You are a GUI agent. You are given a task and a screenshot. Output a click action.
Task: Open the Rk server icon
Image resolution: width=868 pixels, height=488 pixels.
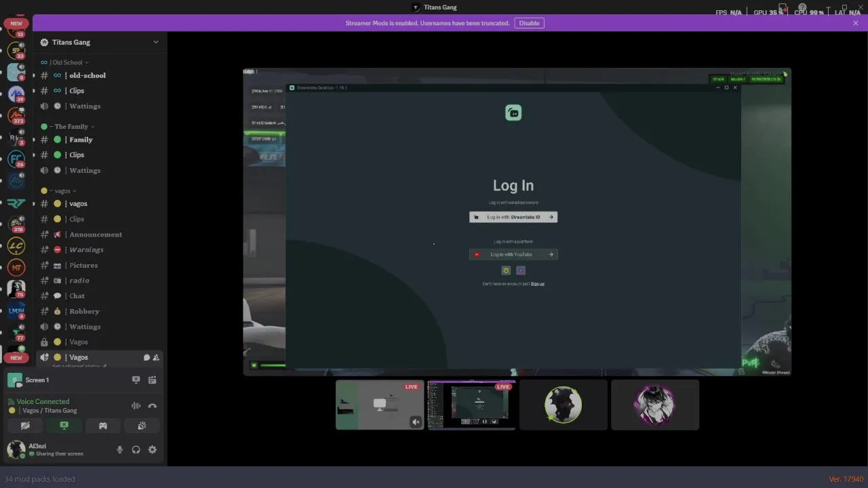pyautogui.click(x=16, y=138)
